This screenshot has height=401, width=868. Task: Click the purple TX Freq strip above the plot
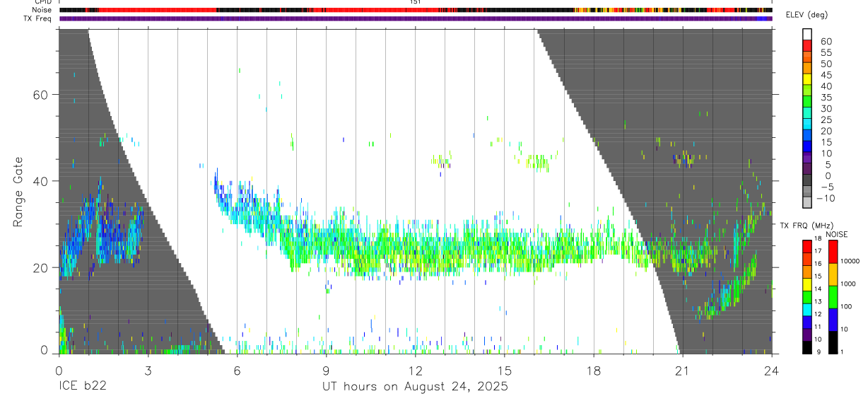(416, 18)
